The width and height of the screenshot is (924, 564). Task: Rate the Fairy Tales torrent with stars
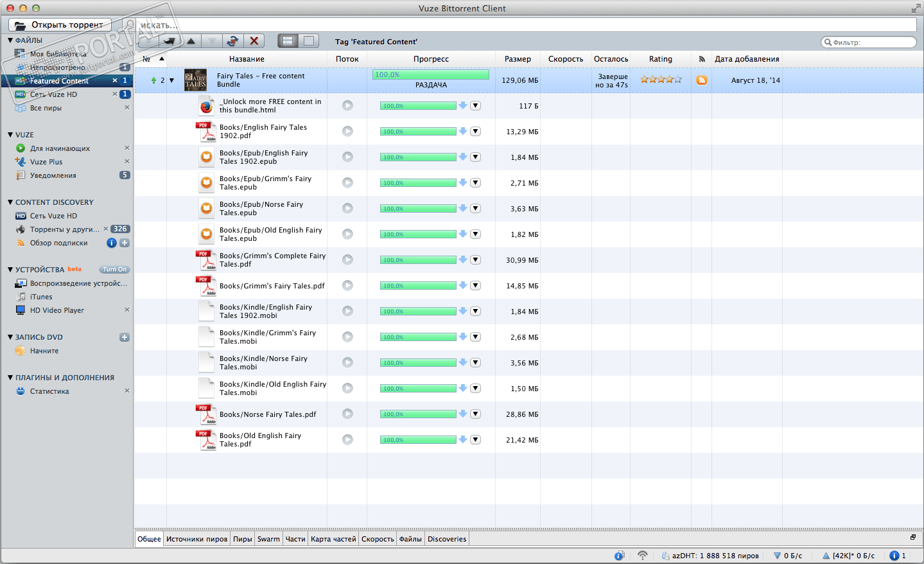(x=661, y=80)
